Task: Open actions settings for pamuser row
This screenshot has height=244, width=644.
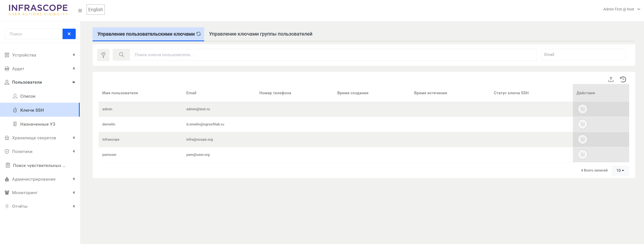Action: click(x=582, y=155)
